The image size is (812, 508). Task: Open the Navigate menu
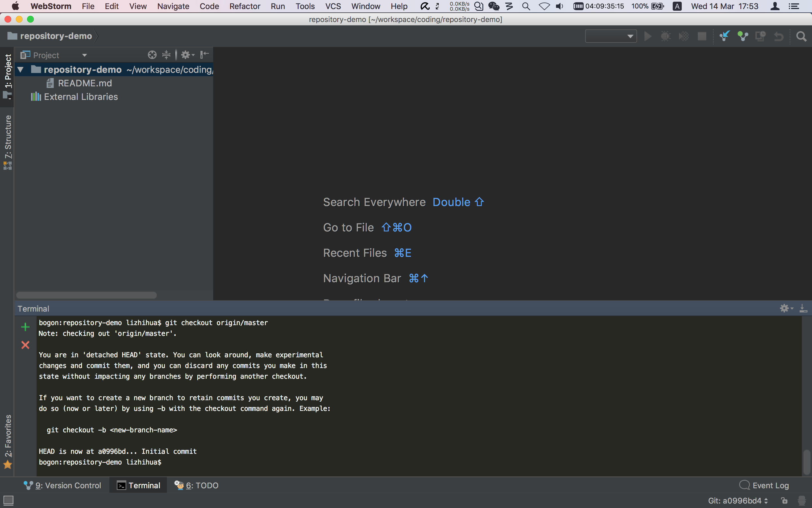173,6
